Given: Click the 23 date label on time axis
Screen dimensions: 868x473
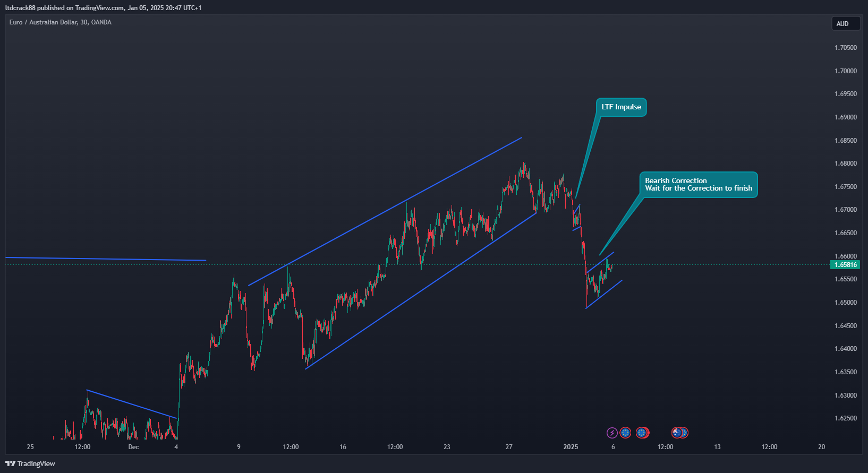Looking at the screenshot, I should (447, 447).
